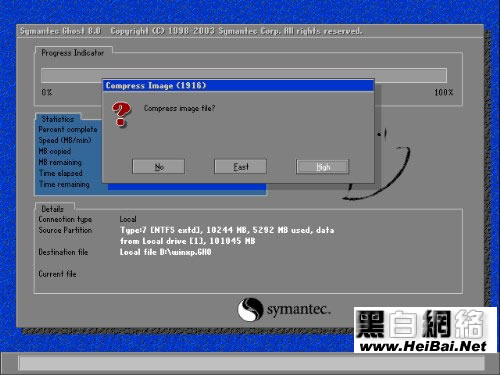Click the symantec wordmark text
500x375 pixels.
299,310
